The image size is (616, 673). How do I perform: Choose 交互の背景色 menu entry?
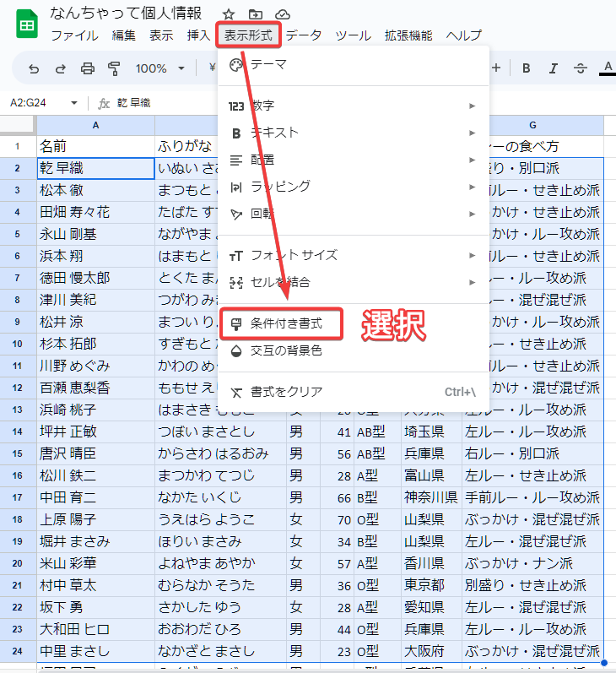[x=286, y=350]
